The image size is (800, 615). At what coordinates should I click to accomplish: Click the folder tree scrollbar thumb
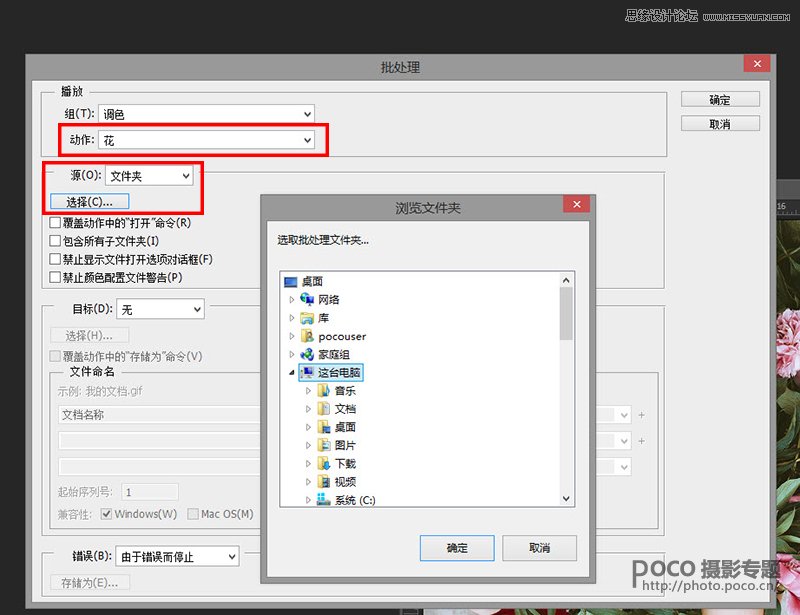pyautogui.click(x=566, y=313)
